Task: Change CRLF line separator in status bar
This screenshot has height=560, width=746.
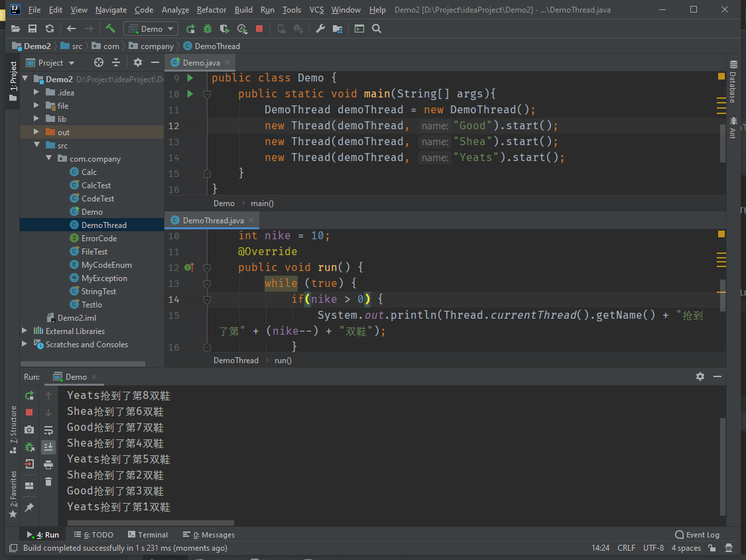Action: point(626,548)
